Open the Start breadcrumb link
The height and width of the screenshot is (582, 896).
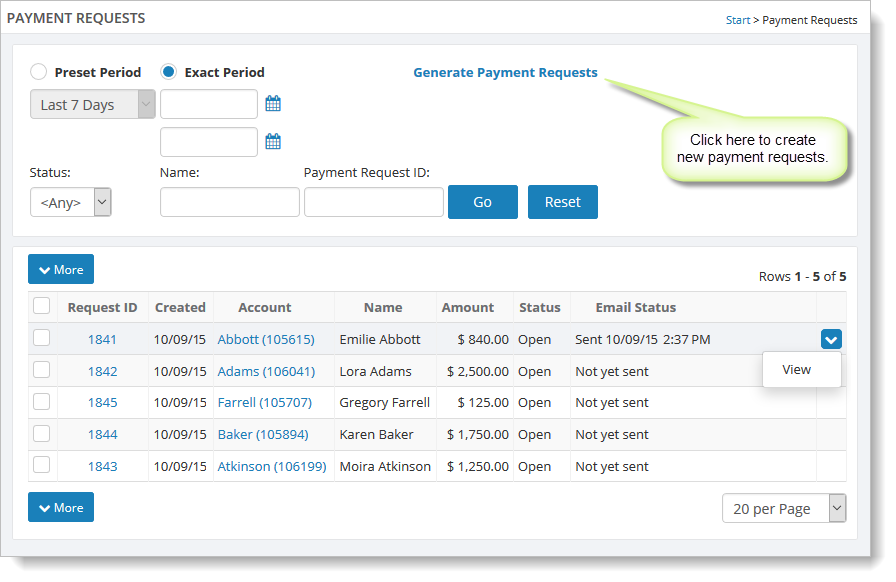coord(737,20)
